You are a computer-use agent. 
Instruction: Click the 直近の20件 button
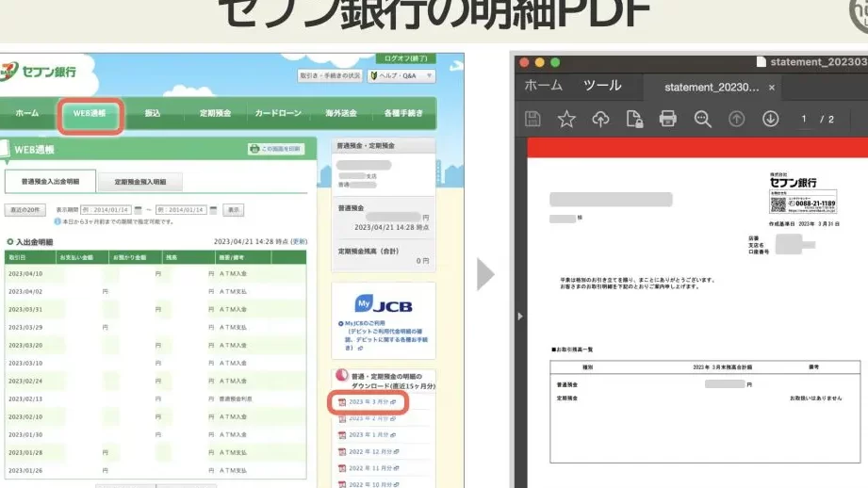pyautogui.click(x=25, y=210)
